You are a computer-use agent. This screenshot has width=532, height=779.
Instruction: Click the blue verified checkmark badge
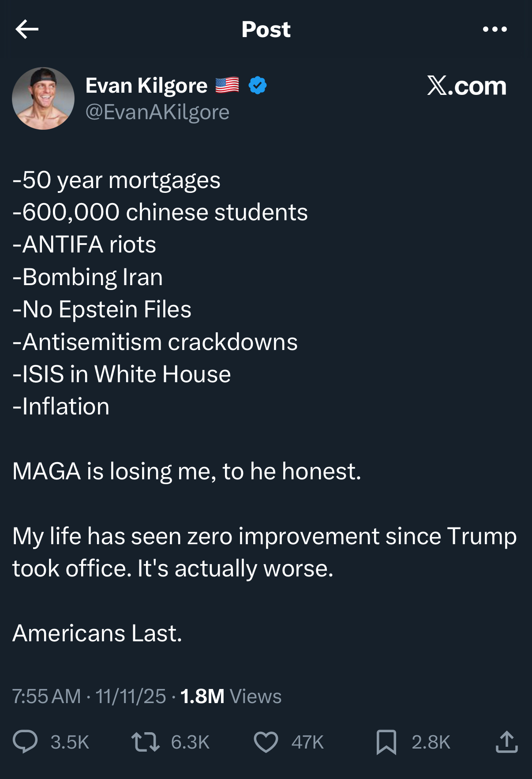pos(258,85)
